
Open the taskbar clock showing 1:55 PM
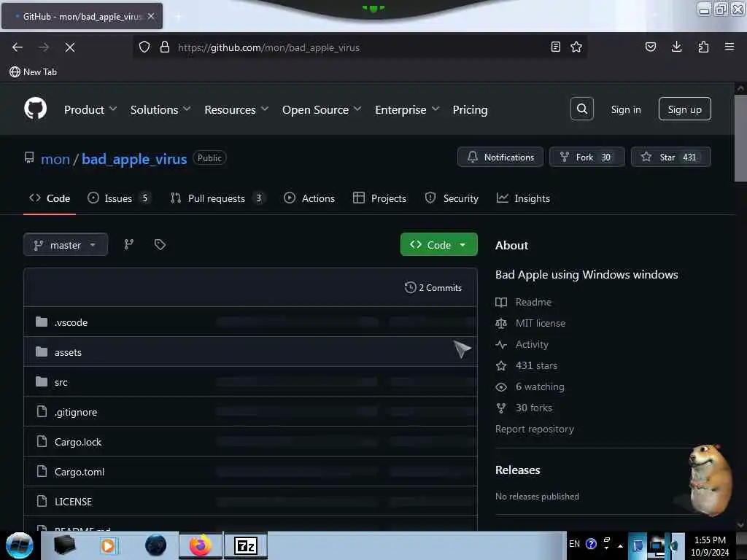[710, 546]
